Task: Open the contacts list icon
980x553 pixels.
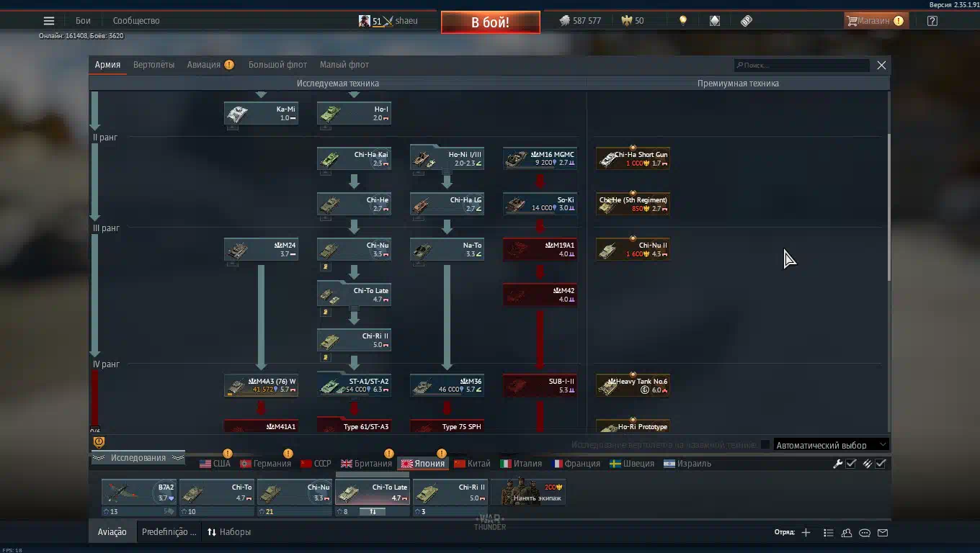Action: pyautogui.click(x=828, y=533)
